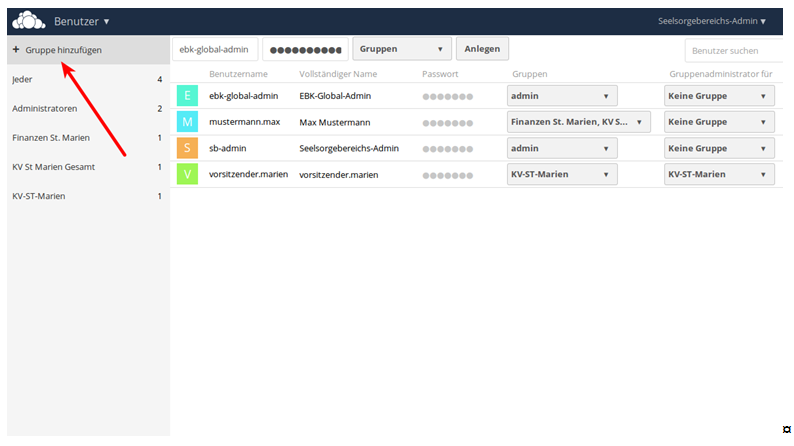Click the Passwort column header
Viewport: 794px width, 446px height.
point(440,74)
